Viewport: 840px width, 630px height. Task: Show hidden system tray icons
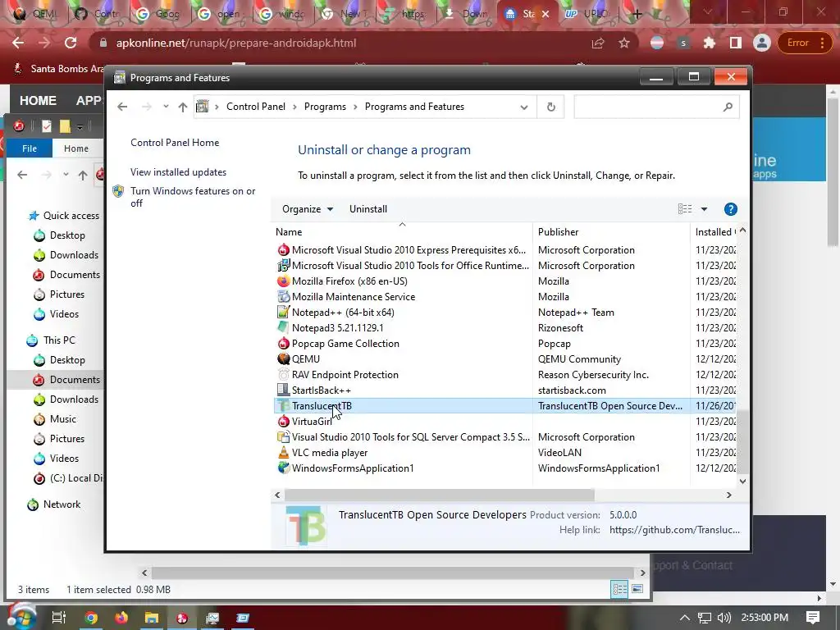click(x=685, y=618)
